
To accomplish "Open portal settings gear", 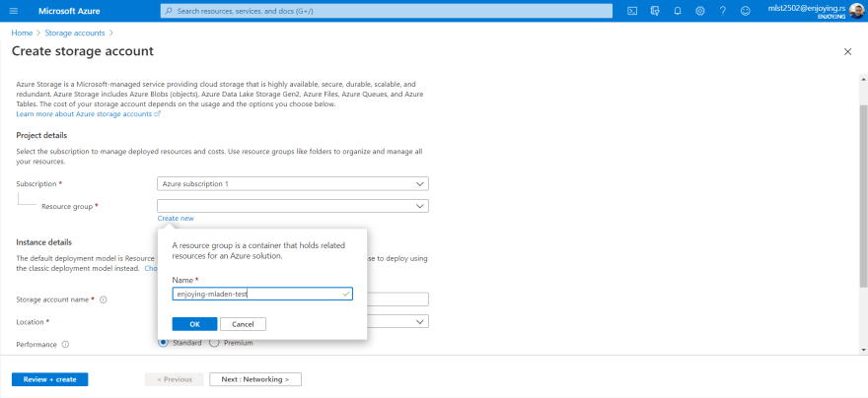I will (x=700, y=11).
